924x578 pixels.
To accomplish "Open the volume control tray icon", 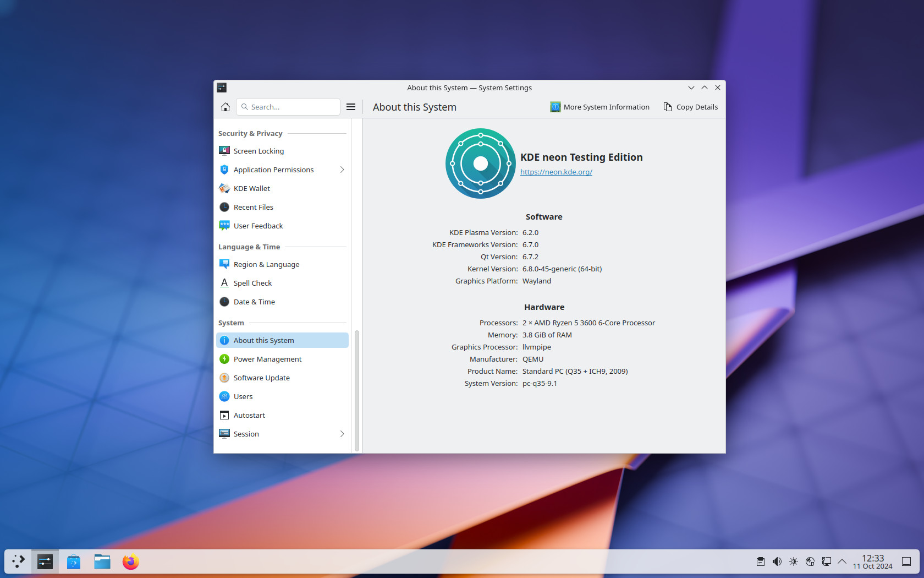I will pyautogui.click(x=777, y=561).
